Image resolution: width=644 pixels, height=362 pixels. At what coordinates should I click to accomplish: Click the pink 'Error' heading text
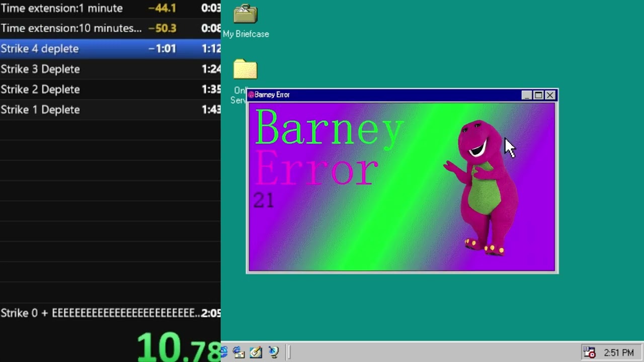[x=316, y=168]
